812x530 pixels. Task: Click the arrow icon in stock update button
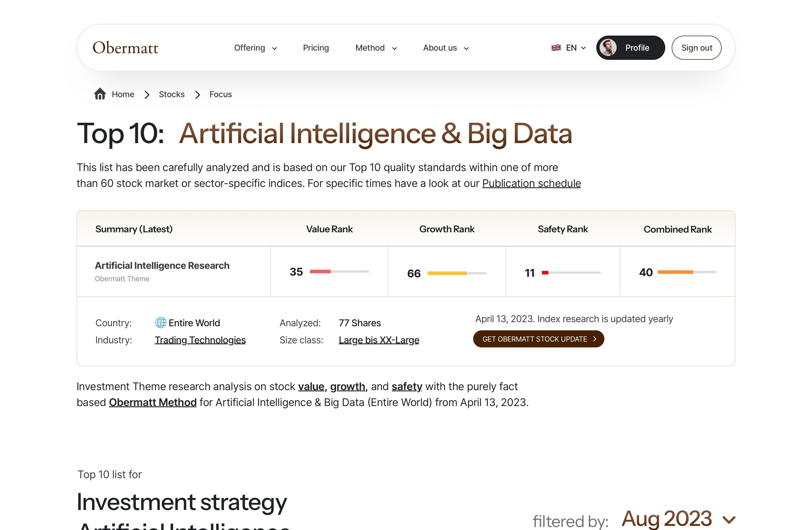tap(595, 339)
